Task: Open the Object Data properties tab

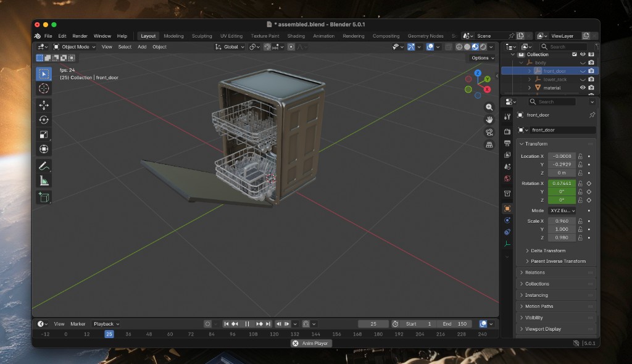Action: [x=507, y=244]
